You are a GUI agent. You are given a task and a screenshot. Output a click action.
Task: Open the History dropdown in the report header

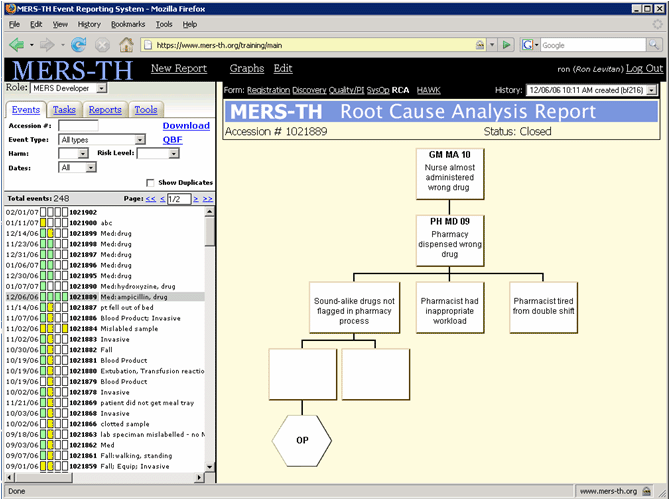pos(651,90)
